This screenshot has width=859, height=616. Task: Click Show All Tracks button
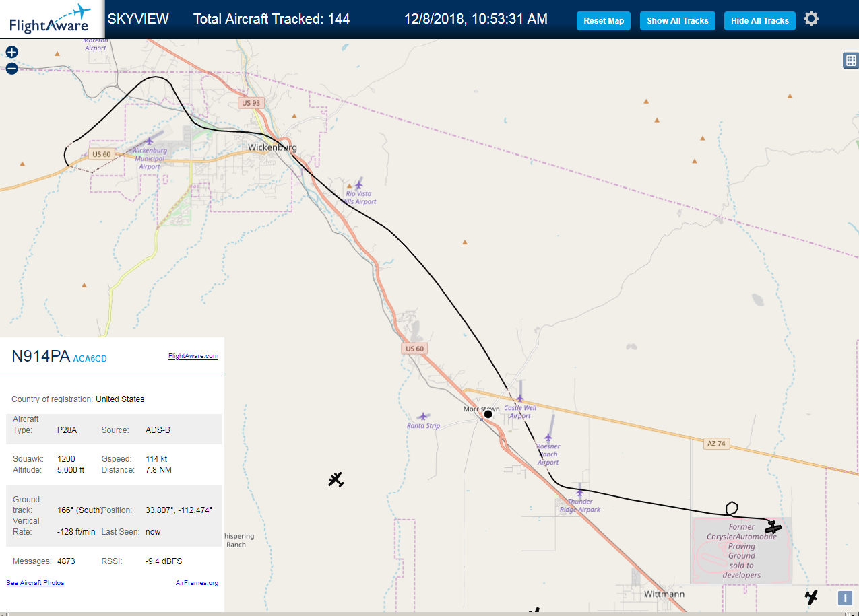coord(678,21)
